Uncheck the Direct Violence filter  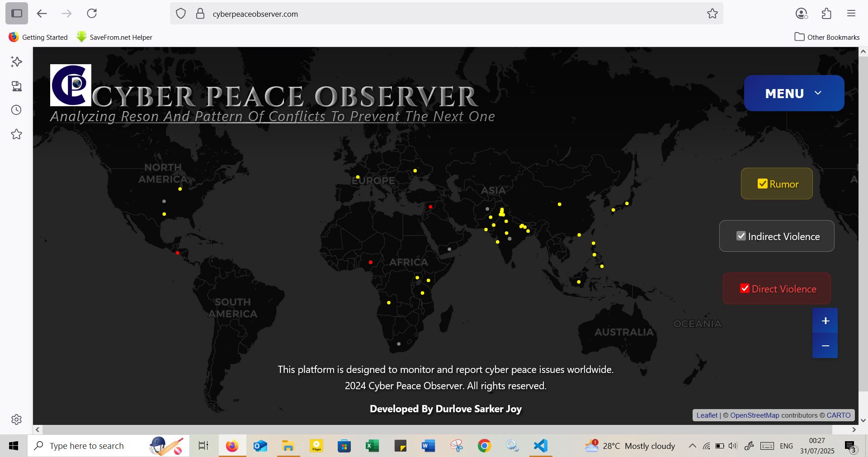745,288
